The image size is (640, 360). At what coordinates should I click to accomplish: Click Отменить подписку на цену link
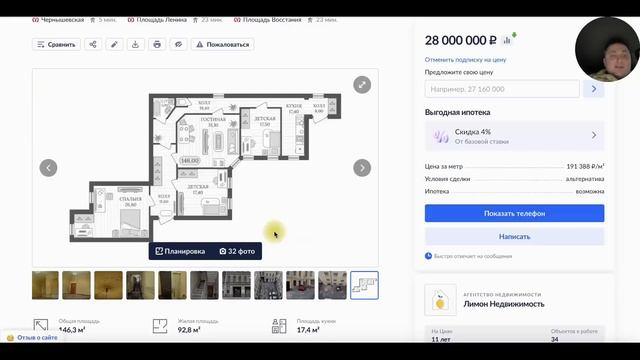(465, 60)
